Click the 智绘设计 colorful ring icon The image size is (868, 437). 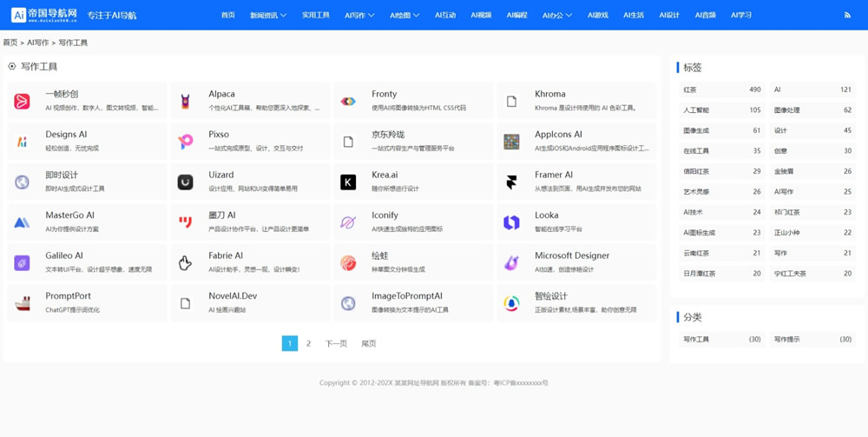point(511,303)
